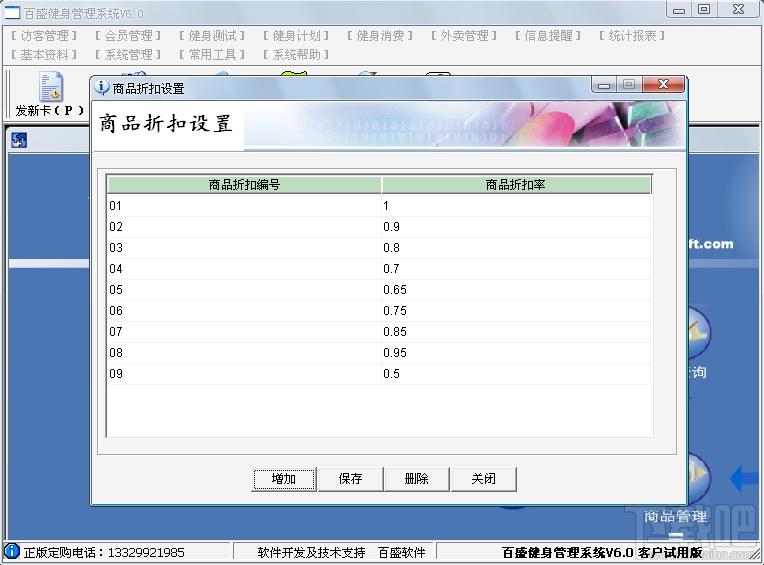Open the 健身计划 menu
The height and width of the screenshot is (565, 764).
click(x=296, y=36)
